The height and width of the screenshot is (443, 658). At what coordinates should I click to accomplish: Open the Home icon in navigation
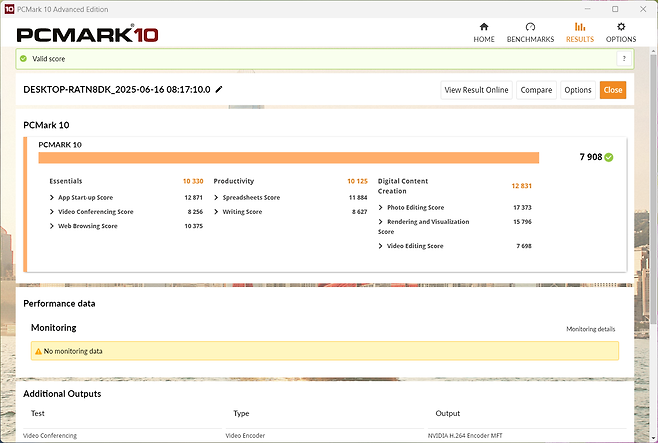point(484,27)
